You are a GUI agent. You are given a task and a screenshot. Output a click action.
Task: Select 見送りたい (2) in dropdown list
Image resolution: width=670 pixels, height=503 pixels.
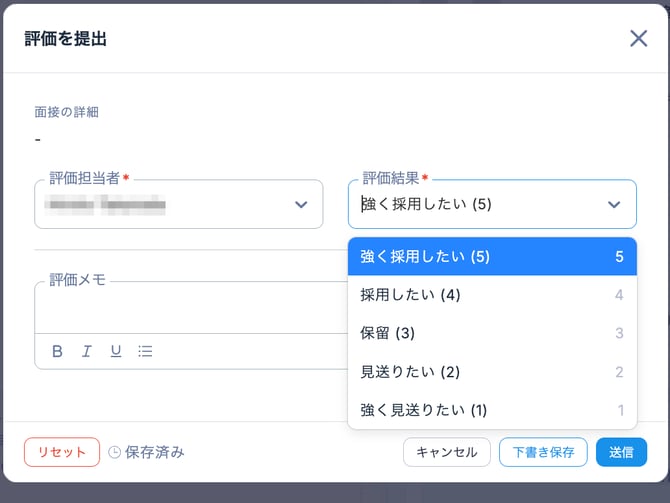[492, 372]
